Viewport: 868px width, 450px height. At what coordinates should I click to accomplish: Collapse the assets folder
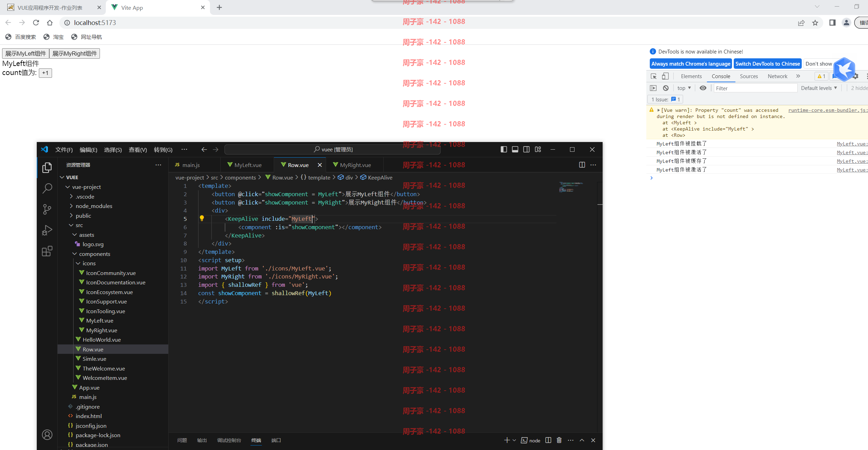(75, 235)
